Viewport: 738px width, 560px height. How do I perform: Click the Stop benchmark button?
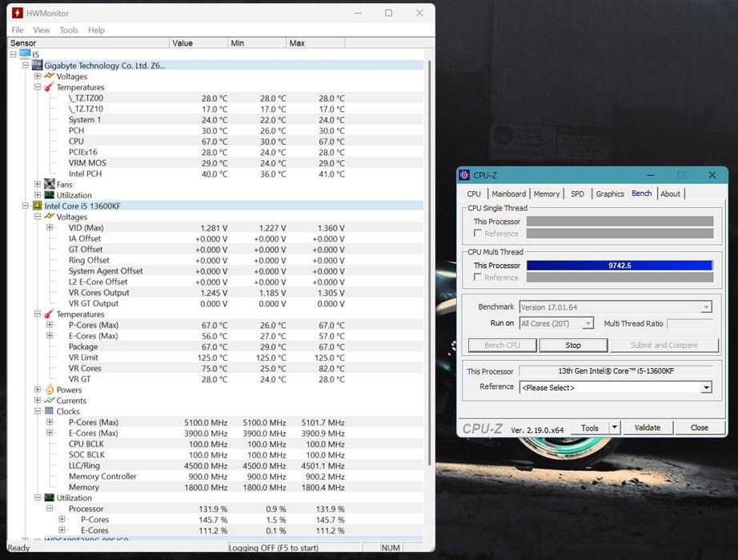pyautogui.click(x=573, y=345)
